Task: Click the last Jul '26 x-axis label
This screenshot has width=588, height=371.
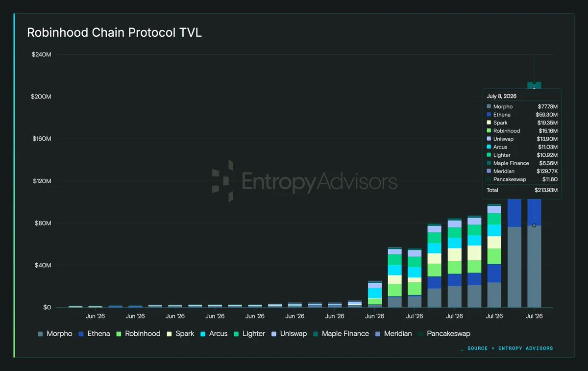Action: coord(534,317)
